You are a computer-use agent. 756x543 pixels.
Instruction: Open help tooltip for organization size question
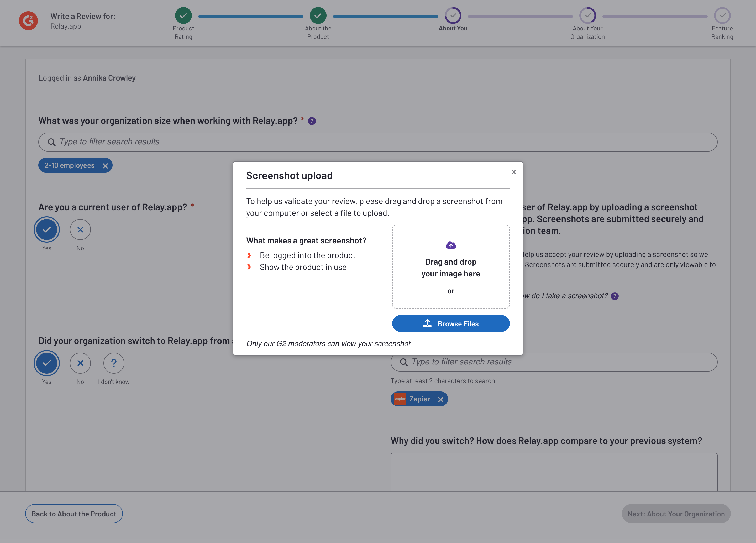312,121
